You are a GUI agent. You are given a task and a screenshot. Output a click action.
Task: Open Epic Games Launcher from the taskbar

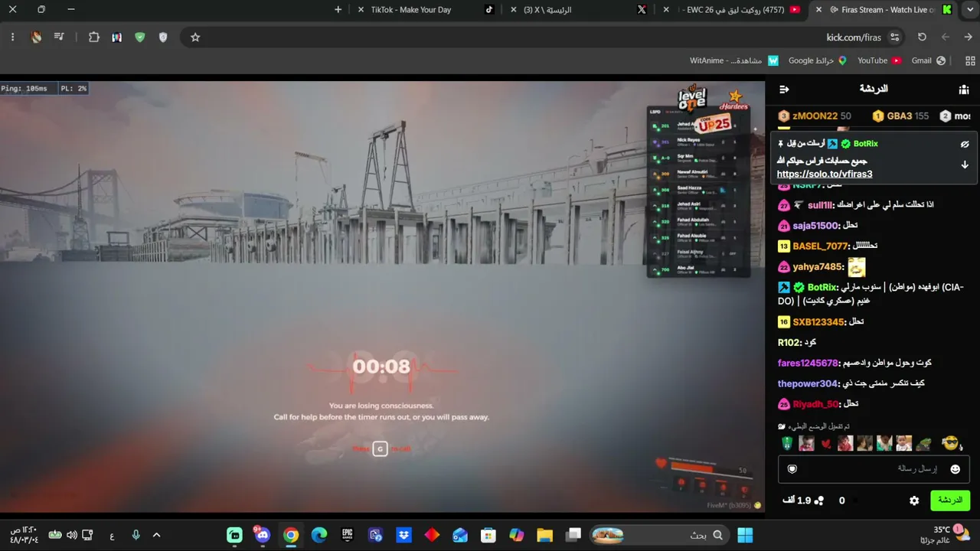click(x=348, y=535)
